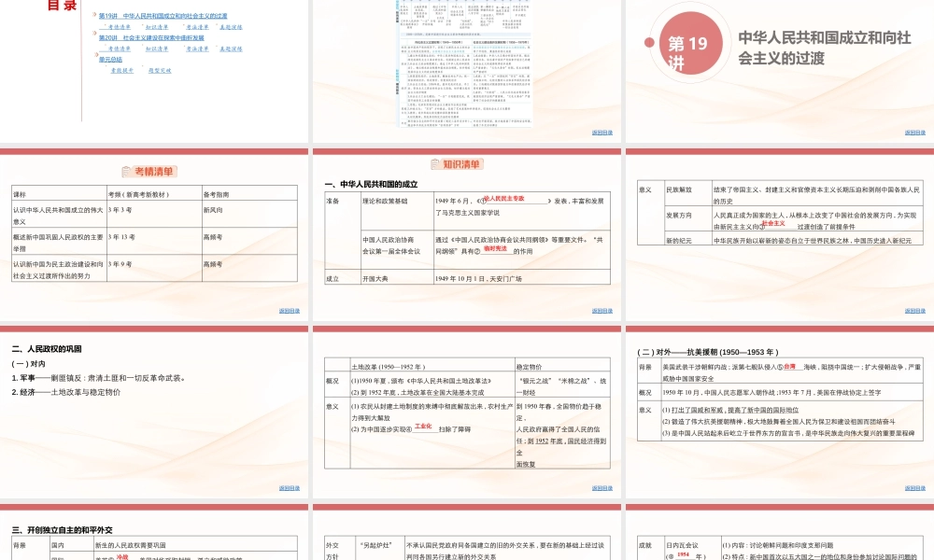934x560 pixels.
Task: Click 返回目录 on the 考情清单 slide
Action: click(290, 311)
